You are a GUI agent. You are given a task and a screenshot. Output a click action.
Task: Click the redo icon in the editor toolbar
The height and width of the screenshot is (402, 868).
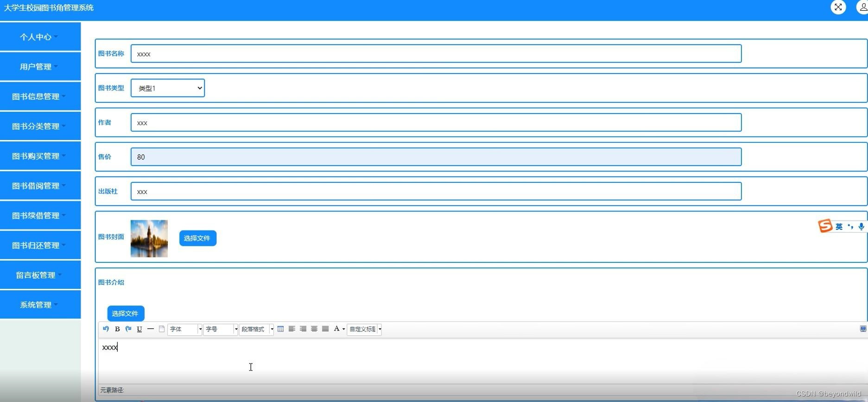(128, 329)
